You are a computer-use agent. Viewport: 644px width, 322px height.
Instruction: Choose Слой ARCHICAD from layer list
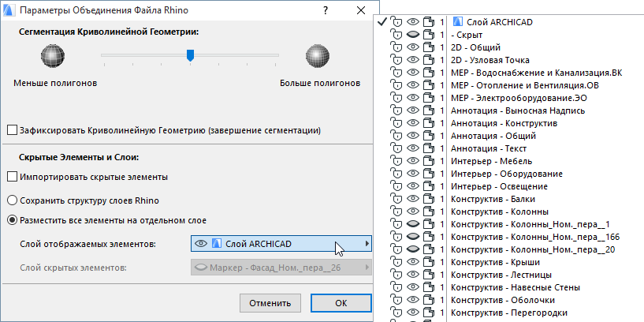500,22
